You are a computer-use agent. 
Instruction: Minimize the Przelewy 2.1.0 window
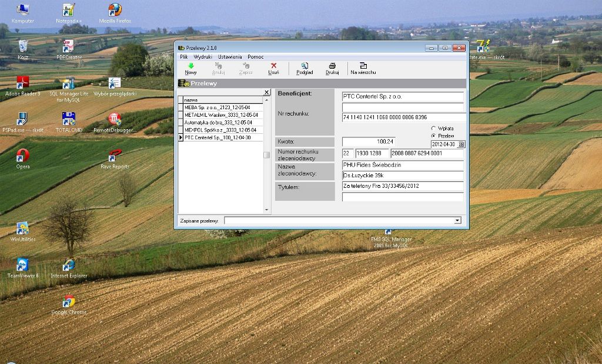(431, 48)
